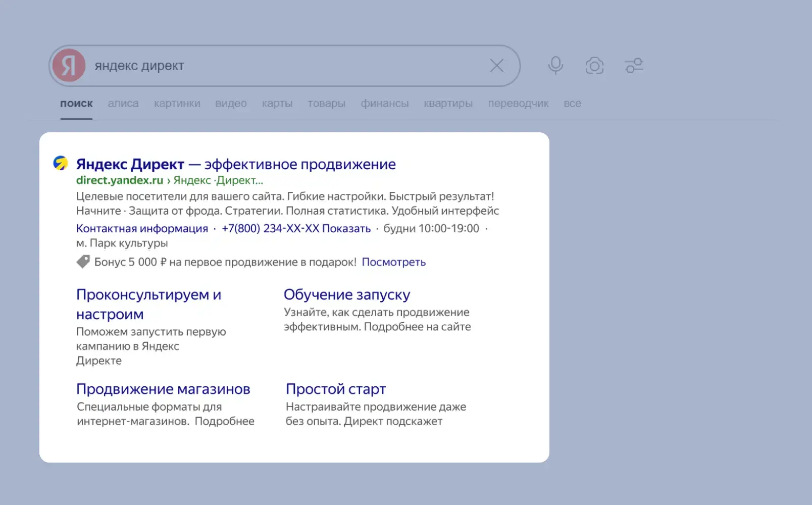Open the Продвижение магазинов sitelink
The image size is (812, 505).
(163, 389)
